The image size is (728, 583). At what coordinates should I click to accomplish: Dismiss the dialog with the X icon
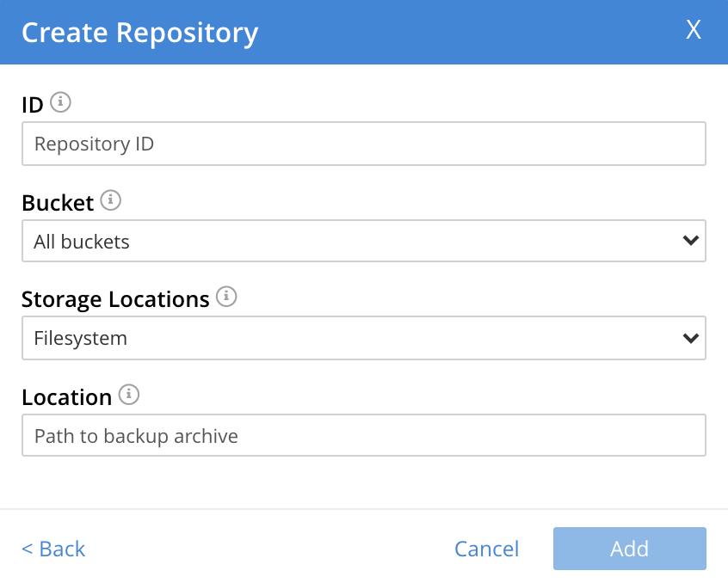[x=694, y=29]
